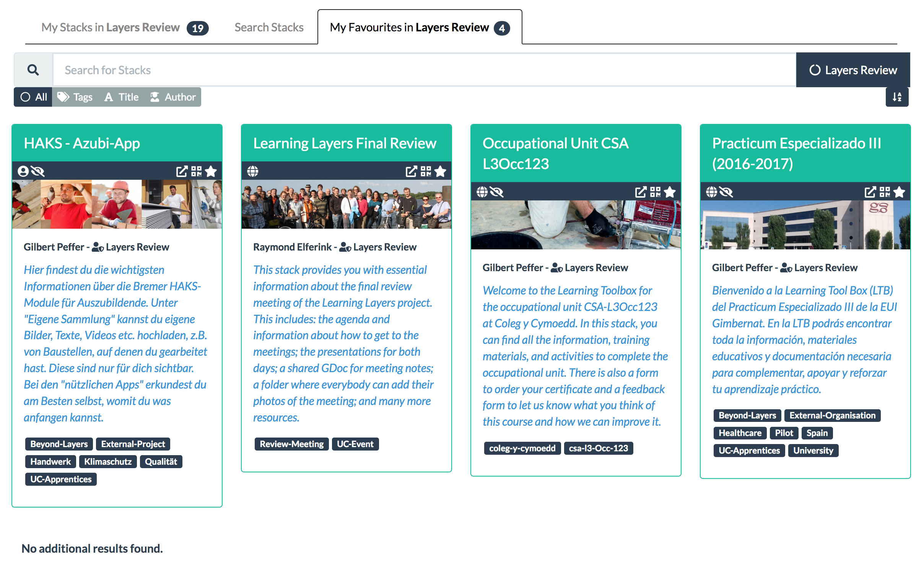Open Layers Review domain selector button
The image size is (924, 576).
pyautogui.click(x=853, y=70)
